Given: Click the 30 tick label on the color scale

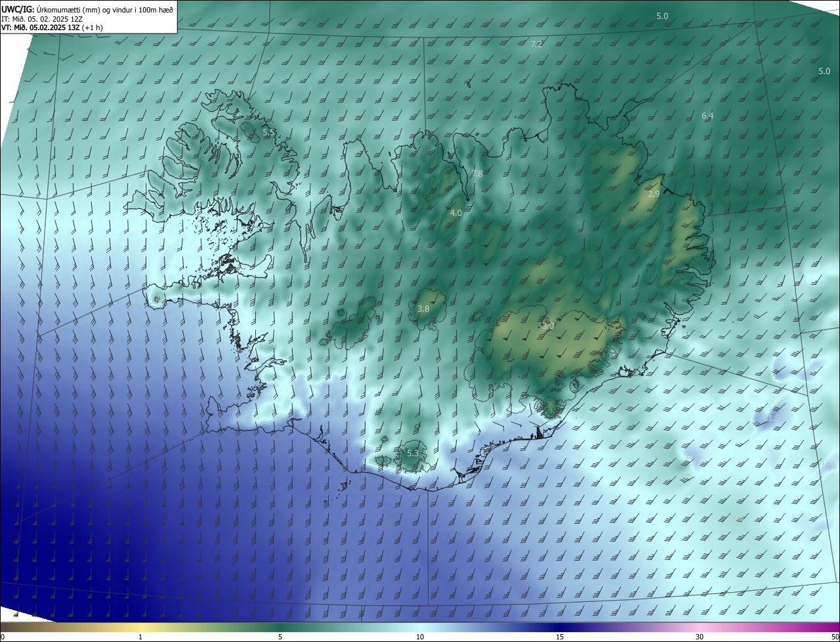Looking at the screenshot, I should (x=700, y=637).
